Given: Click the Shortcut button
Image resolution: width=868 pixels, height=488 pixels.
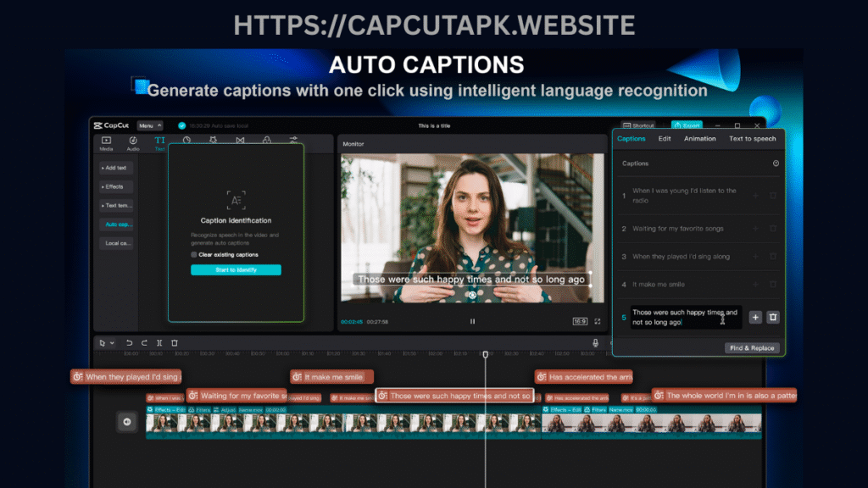Looking at the screenshot, I should click(638, 125).
